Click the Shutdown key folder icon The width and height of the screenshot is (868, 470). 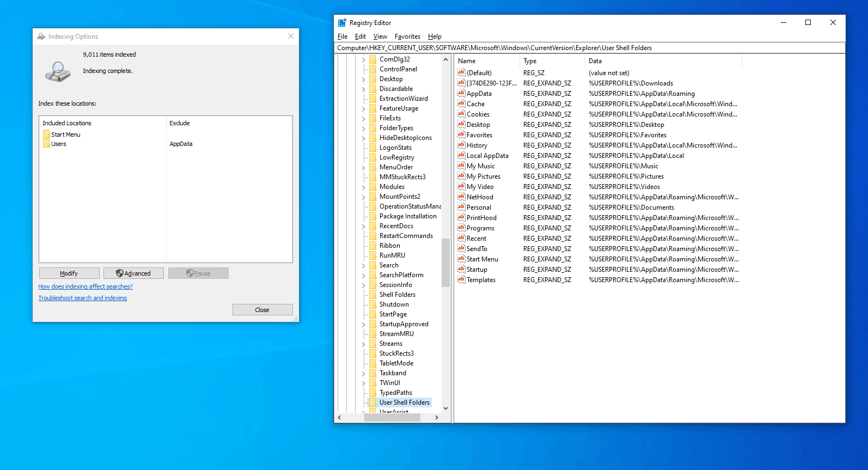[372, 304]
